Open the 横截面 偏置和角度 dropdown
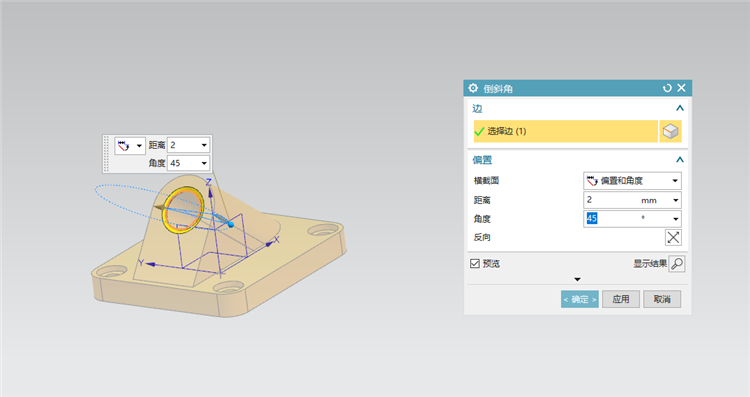 click(632, 181)
